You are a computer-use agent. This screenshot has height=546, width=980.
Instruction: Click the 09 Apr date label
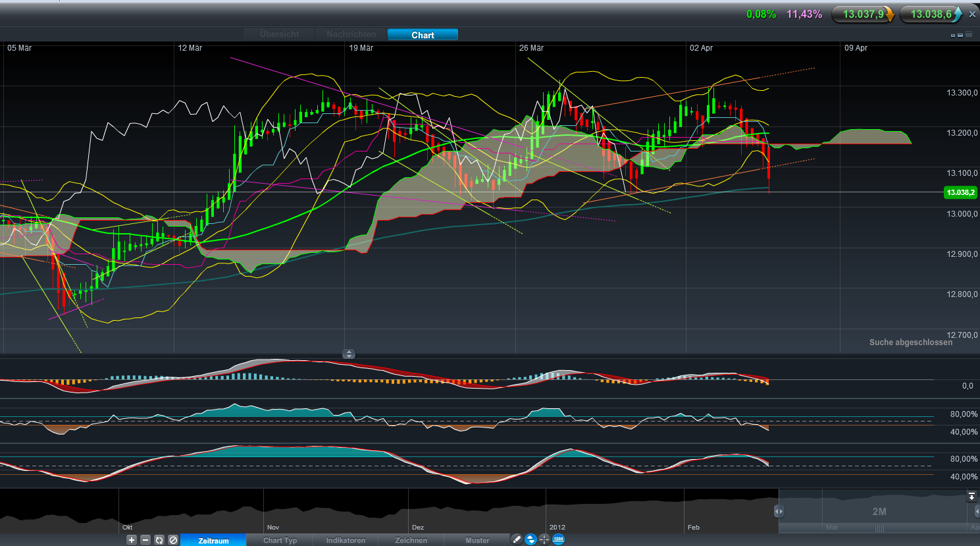(856, 48)
